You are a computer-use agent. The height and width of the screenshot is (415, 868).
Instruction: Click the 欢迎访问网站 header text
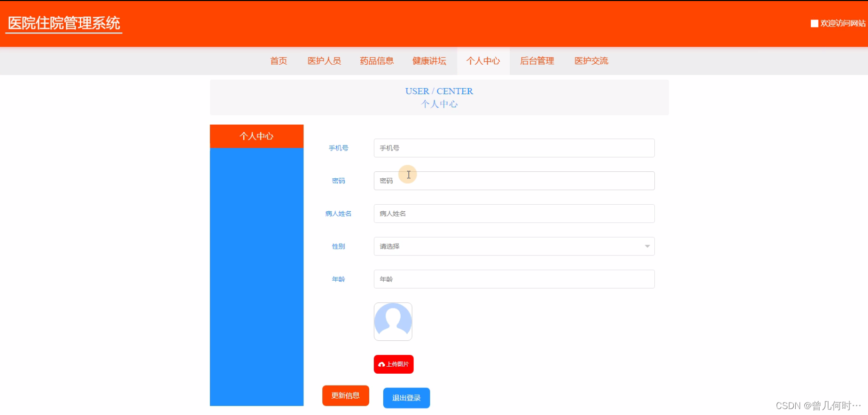click(843, 23)
